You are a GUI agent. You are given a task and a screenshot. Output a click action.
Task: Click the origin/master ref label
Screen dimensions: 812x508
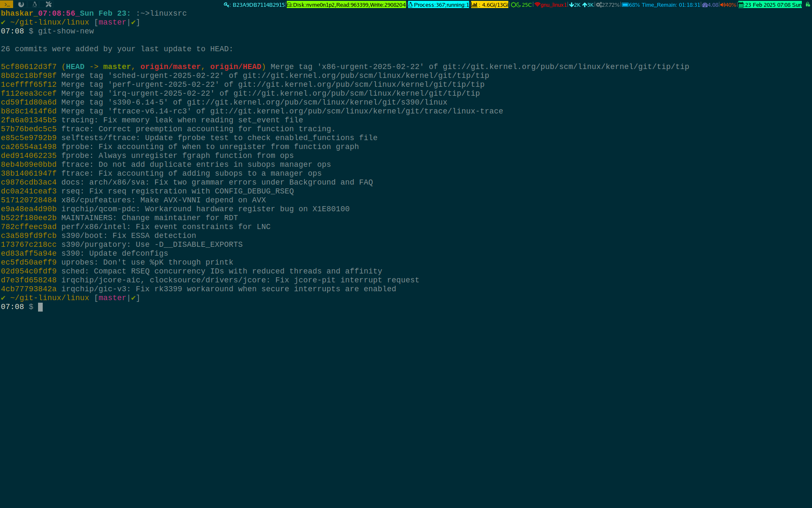(170, 67)
